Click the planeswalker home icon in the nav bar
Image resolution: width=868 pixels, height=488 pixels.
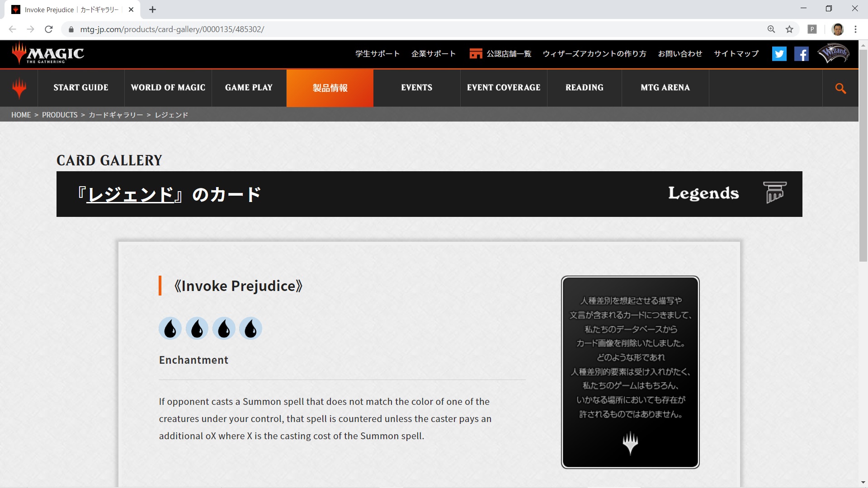click(x=19, y=88)
